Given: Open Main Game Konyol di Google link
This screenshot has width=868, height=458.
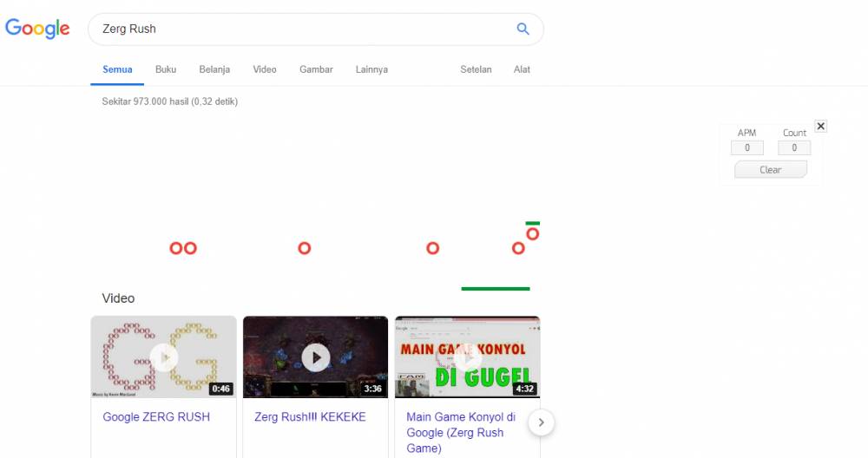Looking at the screenshot, I should click(x=461, y=432).
